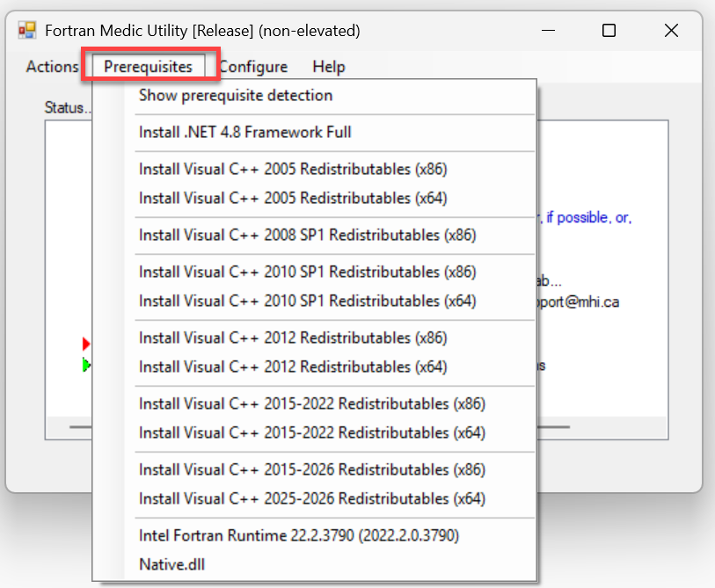
Task: Select Install Visual C++ 2015-2022 Redistributables (x86)
Action: point(314,403)
